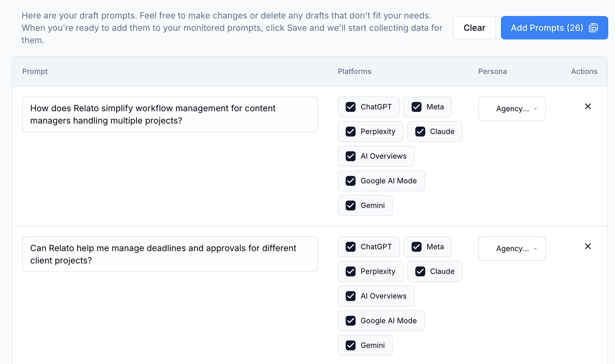Toggle Claude checkbox in the second prompt

click(x=420, y=271)
